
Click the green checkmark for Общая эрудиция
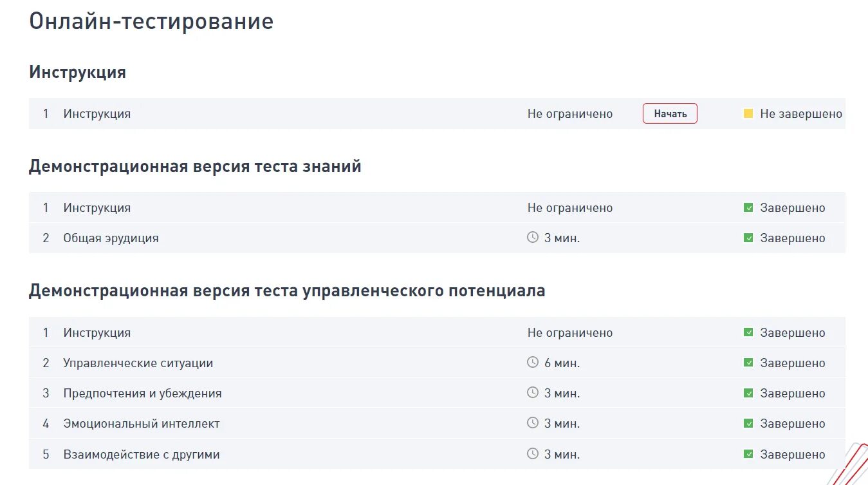point(748,238)
